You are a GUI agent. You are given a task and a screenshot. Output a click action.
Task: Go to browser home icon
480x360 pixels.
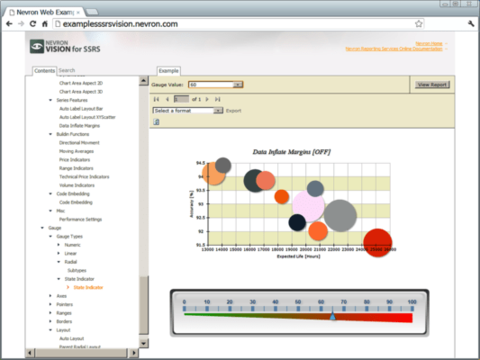45,24
